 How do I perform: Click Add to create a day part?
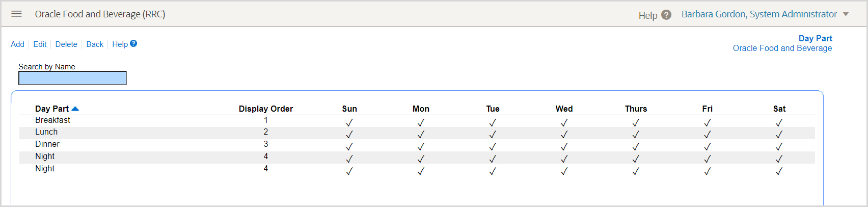tap(17, 44)
